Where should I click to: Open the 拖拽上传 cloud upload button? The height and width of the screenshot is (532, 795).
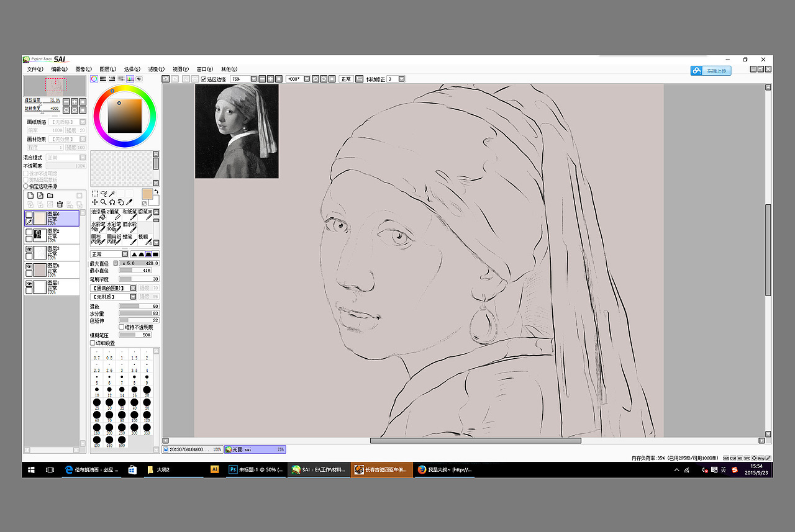pos(711,71)
